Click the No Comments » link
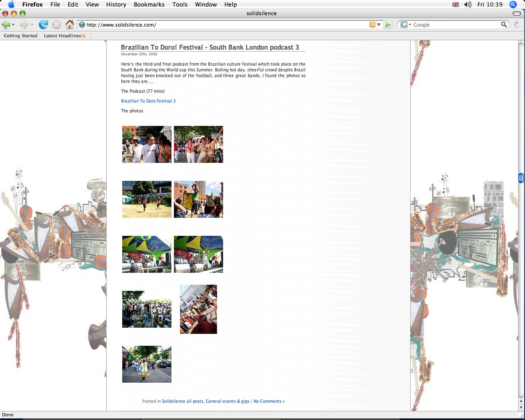This screenshot has height=420, width=525. tap(269, 401)
